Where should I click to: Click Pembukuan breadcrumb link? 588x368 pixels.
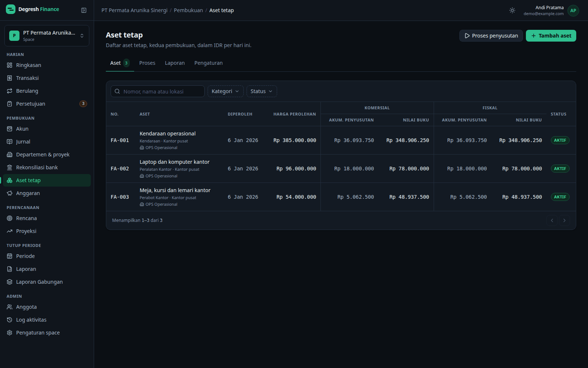pos(188,10)
